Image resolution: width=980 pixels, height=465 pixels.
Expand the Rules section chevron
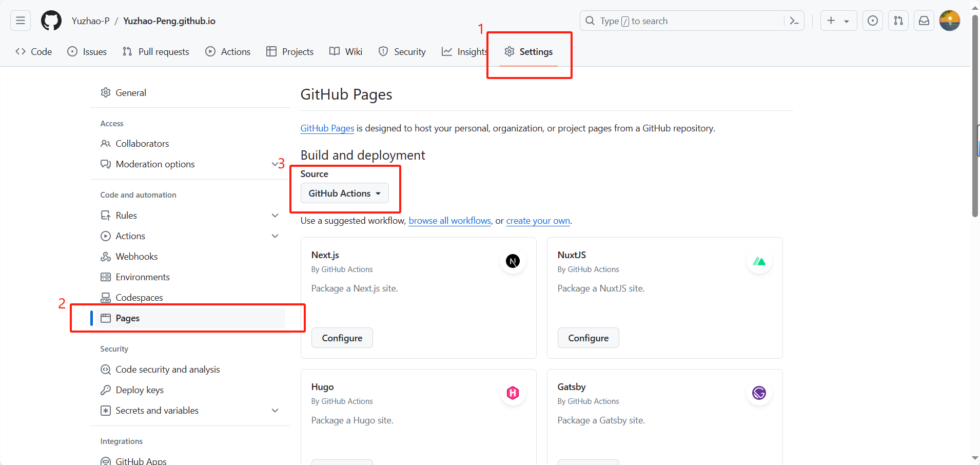point(275,216)
